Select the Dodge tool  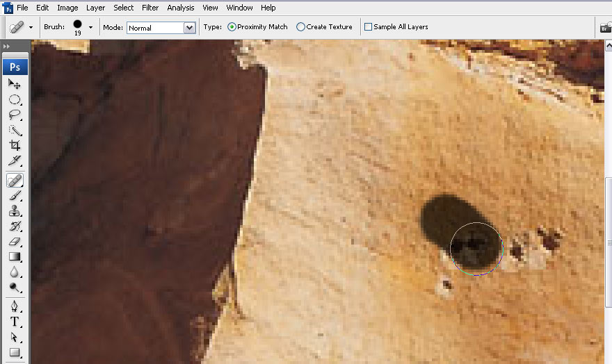pos(15,287)
